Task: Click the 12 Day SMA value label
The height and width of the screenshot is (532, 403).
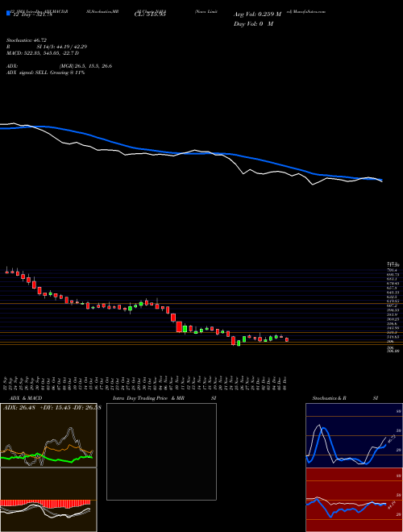Action: (31, 15)
